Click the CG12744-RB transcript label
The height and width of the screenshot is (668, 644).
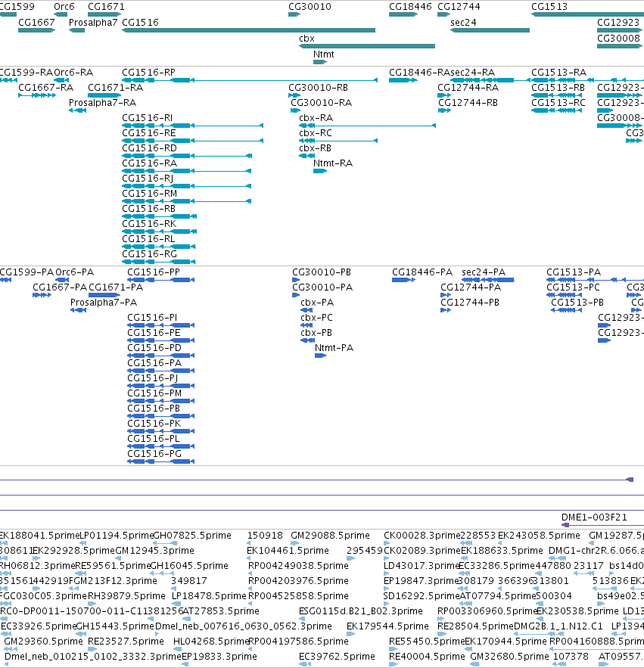[x=468, y=103]
